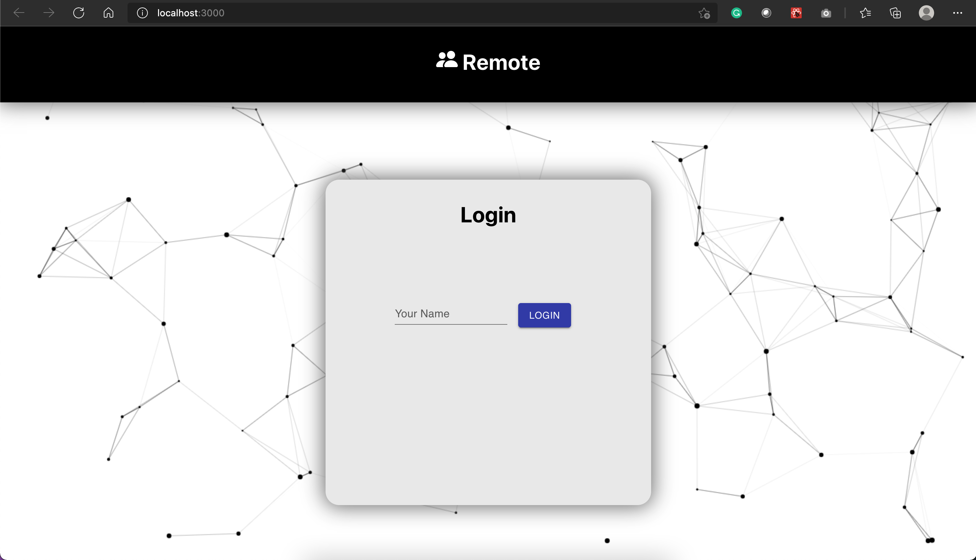The image size is (976, 560).
Task: Click the Your Name input field
Action: point(450,314)
